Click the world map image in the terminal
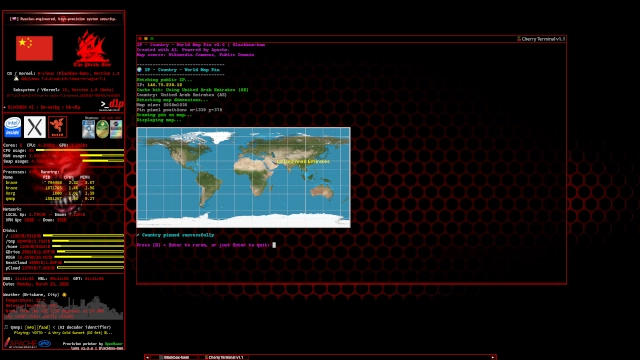 (x=243, y=178)
